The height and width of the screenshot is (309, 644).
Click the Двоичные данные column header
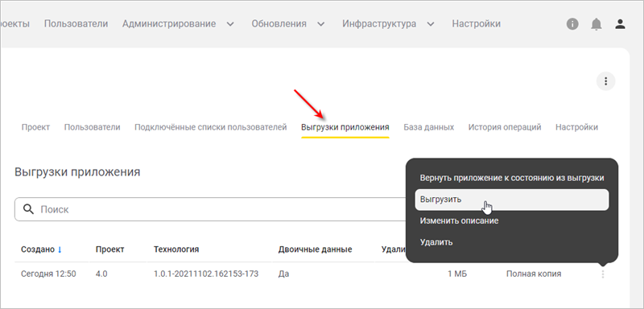tap(315, 249)
